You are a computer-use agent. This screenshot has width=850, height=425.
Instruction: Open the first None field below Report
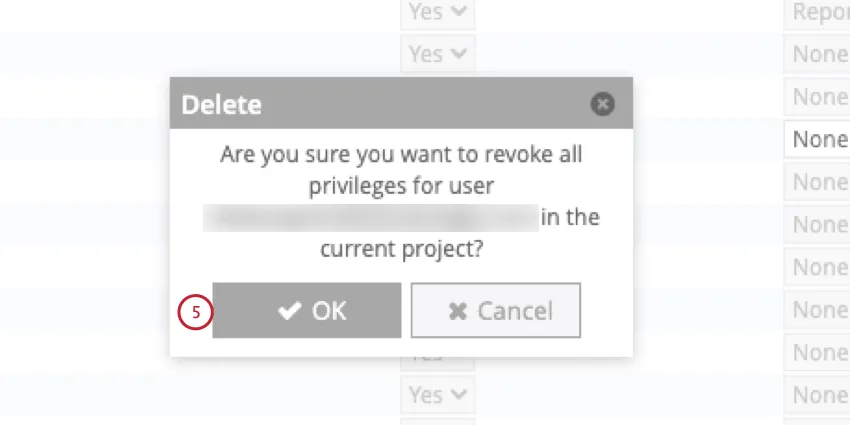818,54
